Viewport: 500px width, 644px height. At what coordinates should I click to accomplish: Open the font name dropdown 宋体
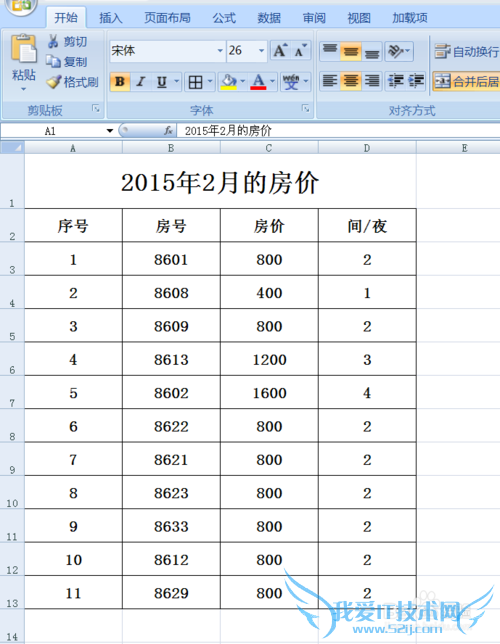220,51
